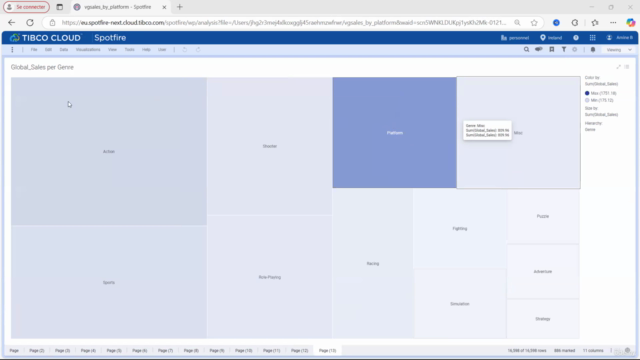Switch to Page (2) tab
The image size is (640, 360).
click(x=37, y=350)
